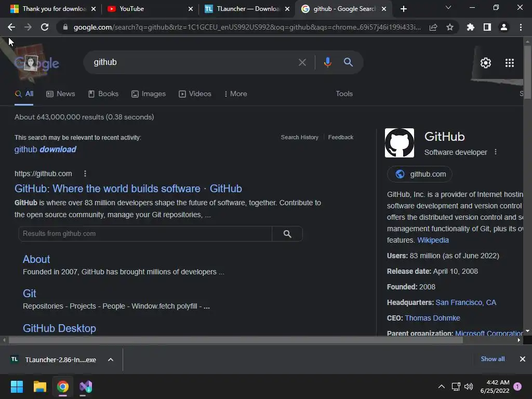This screenshot has height=399, width=532.
Task: Switch to the News results tab
Action: tap(60, 94)
